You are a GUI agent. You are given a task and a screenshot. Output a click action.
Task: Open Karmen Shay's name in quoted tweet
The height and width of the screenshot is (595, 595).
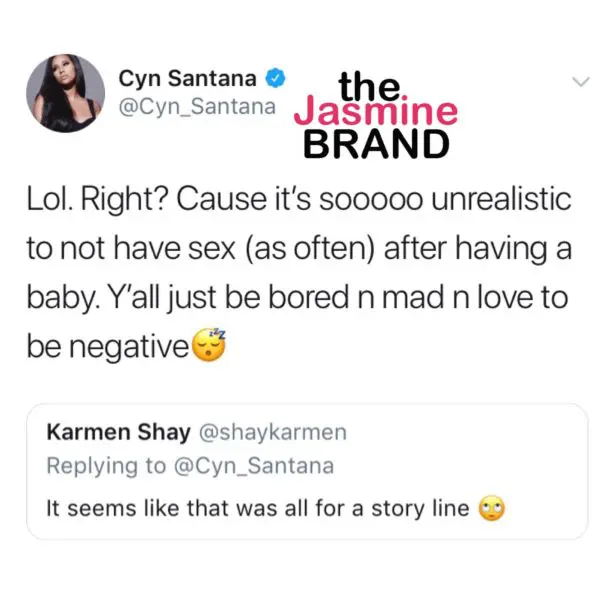pyautogui.click(x=118, y=433)
